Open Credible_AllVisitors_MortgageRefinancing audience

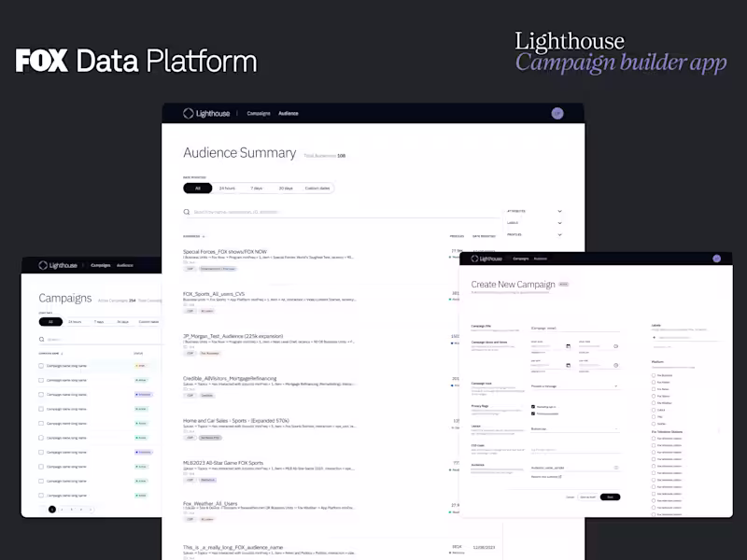(x=230, y=379)
